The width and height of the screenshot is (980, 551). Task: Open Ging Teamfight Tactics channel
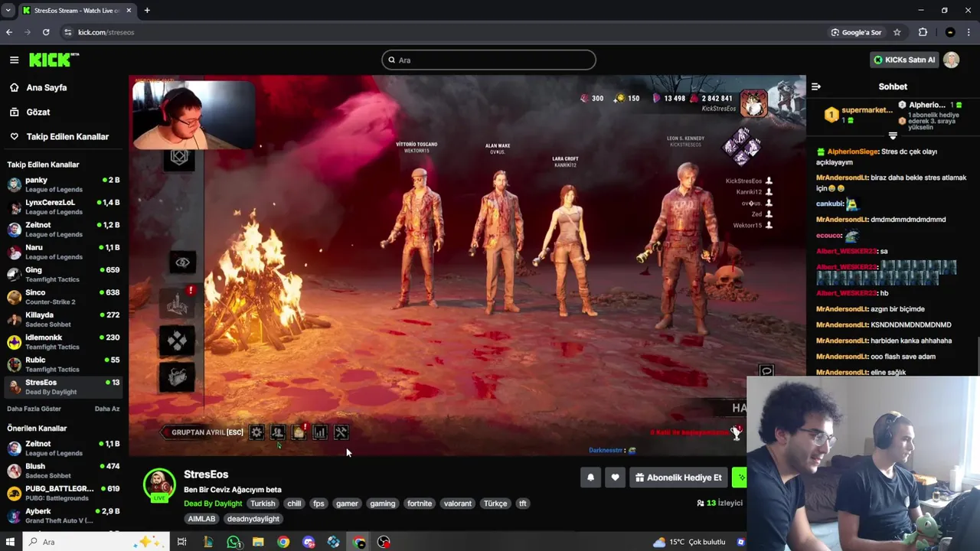coord(63,274)
